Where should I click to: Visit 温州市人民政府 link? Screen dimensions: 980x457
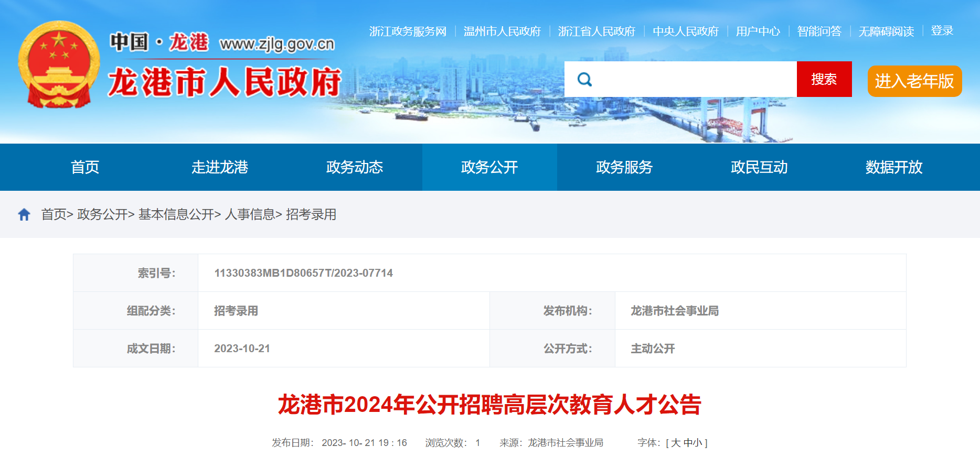tap(502, 31)
